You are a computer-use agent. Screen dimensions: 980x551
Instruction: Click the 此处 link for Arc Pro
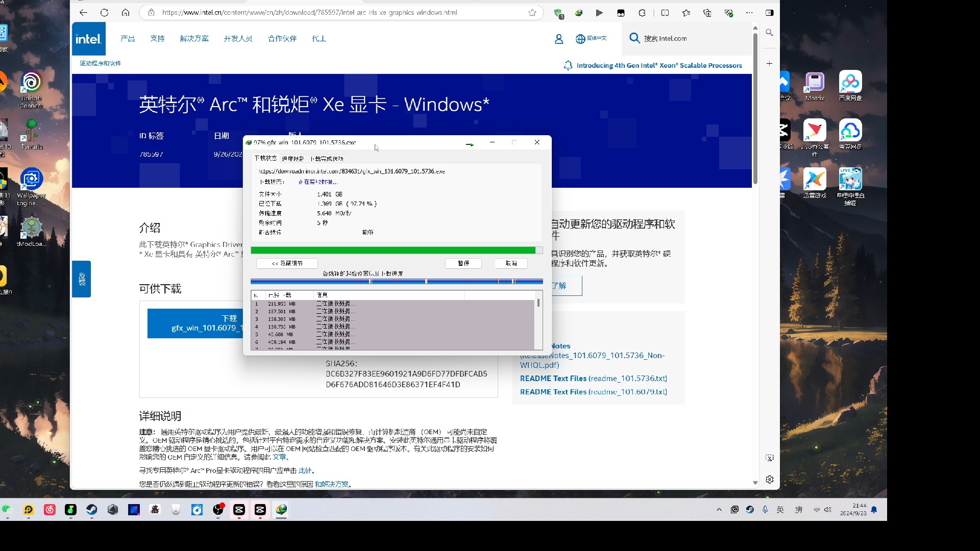pos(305,470)
